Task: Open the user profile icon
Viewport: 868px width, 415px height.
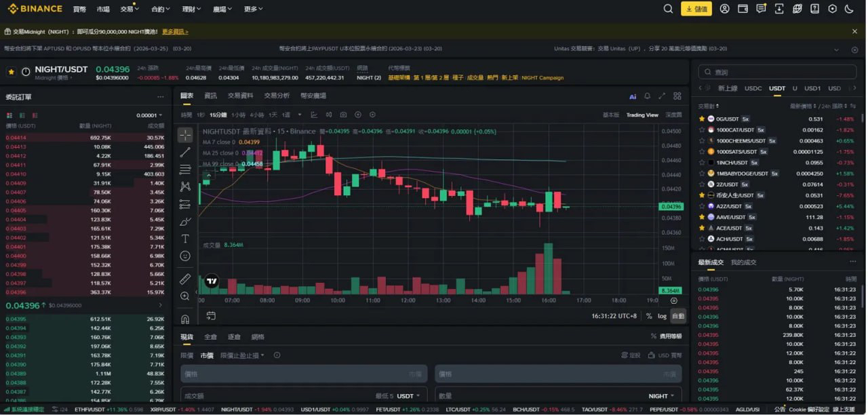Action: click(x=725, y=9)
